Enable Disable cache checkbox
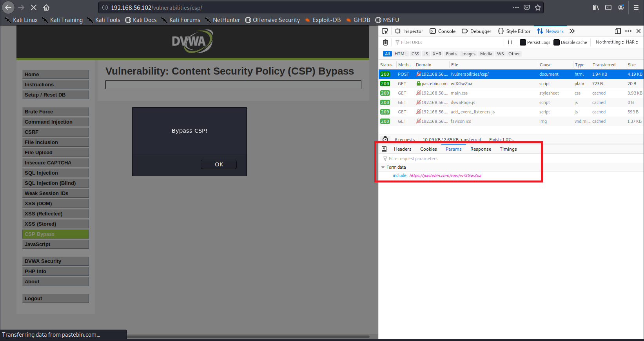The width and height of the screenshot is (644, 341). (557, 42)
